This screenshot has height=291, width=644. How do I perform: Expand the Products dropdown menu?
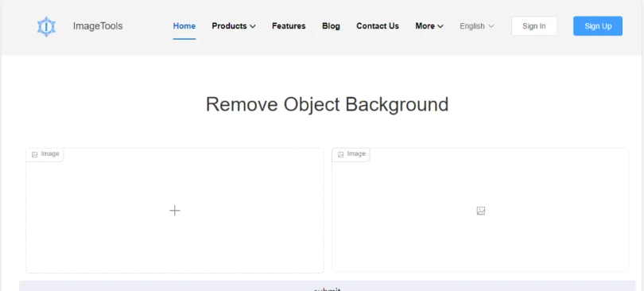tap(234, 26)
